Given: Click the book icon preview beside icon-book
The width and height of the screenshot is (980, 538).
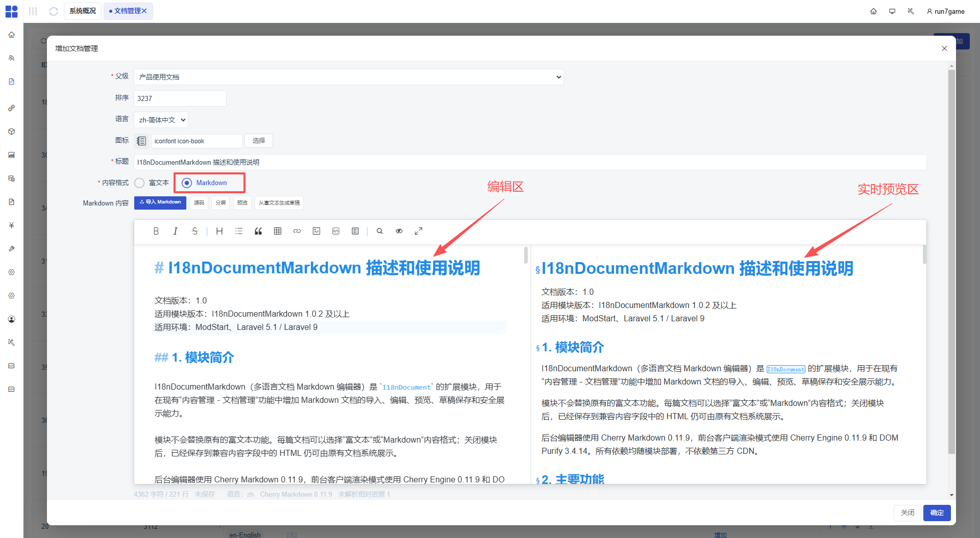Looking at the screenshot, I should pos(141,141).
